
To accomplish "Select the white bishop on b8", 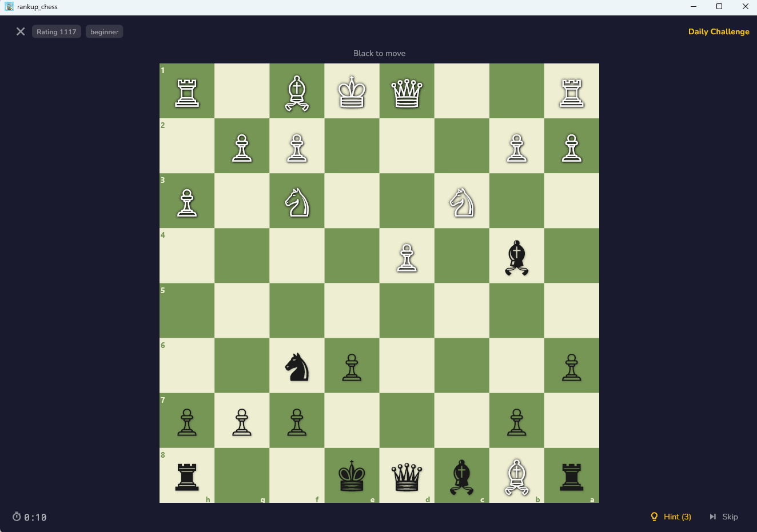I will pos(516,476).
